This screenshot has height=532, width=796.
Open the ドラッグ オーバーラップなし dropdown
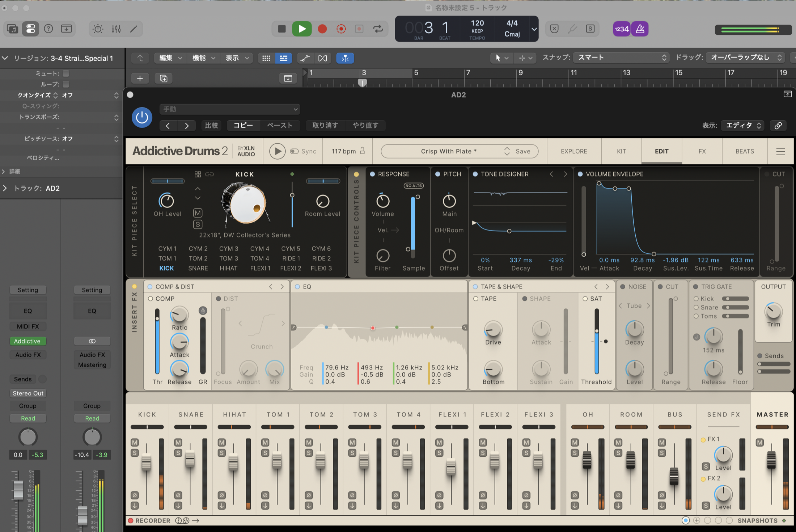tap(746, 58)
